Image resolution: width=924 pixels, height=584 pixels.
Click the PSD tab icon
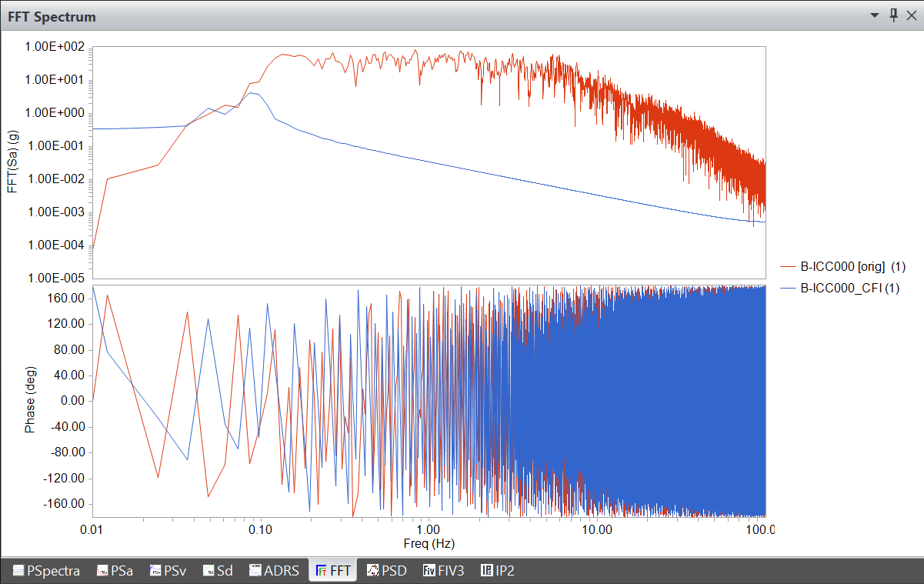[372, 570]
